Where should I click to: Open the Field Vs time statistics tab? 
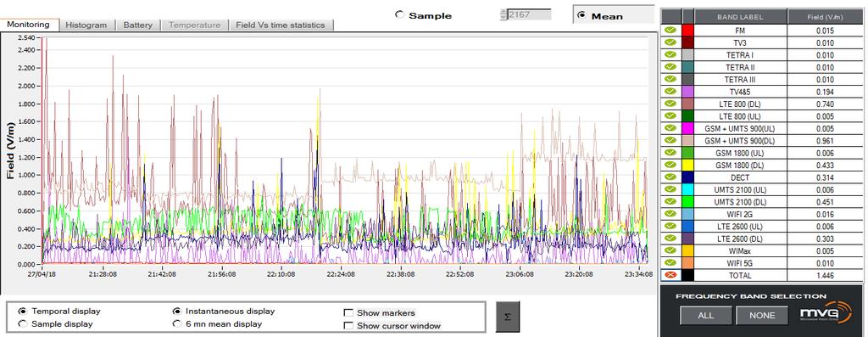(x=281, y=25)
